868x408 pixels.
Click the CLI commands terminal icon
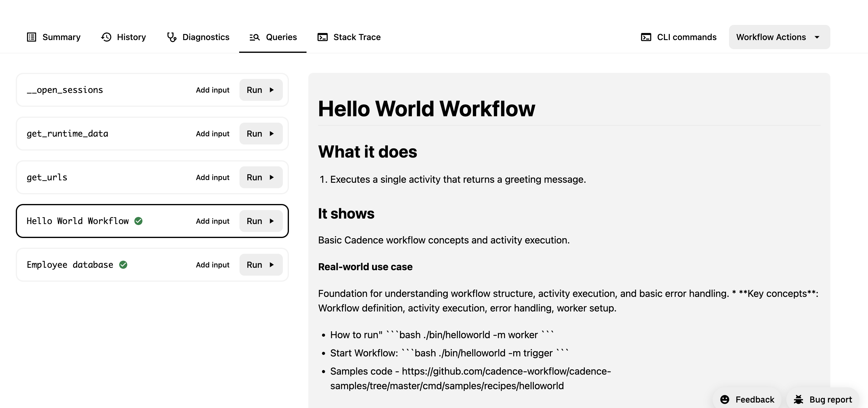(646, 37)
